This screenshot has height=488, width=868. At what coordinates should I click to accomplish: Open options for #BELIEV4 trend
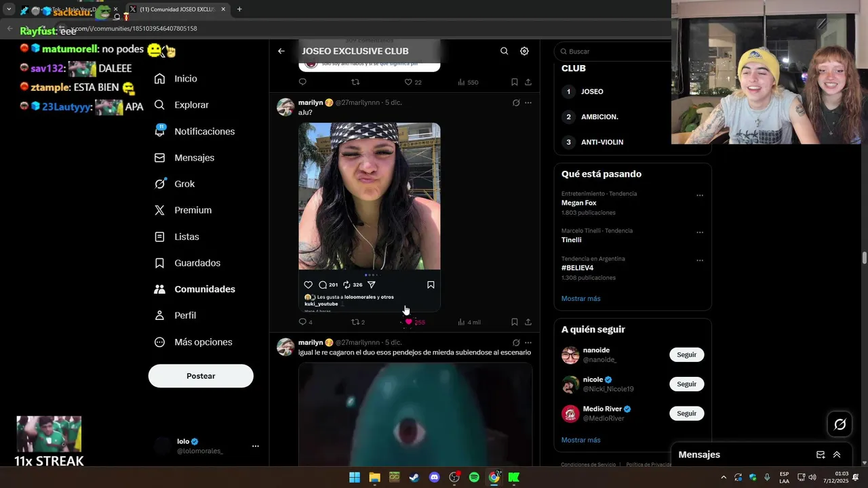(700, 260)
